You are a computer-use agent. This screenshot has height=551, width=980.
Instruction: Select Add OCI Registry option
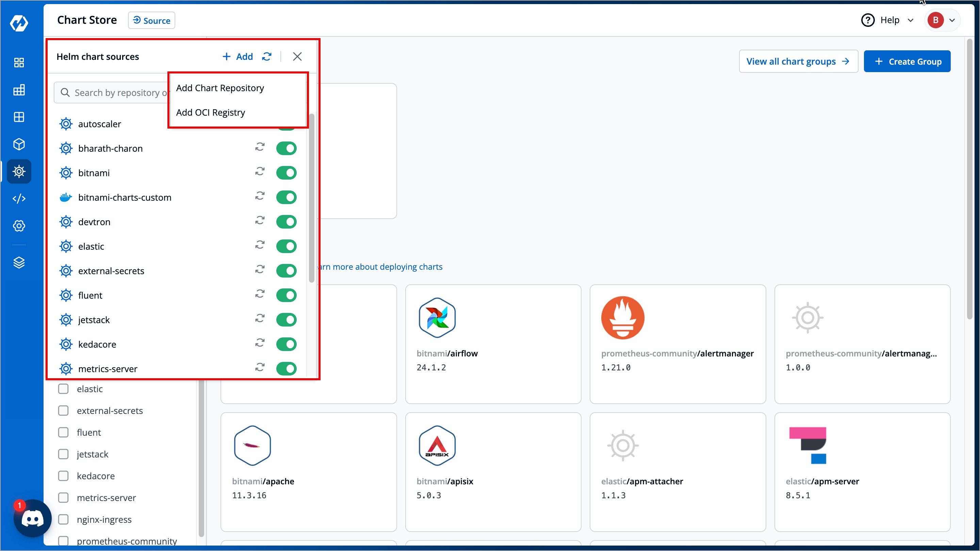(210, 113)
